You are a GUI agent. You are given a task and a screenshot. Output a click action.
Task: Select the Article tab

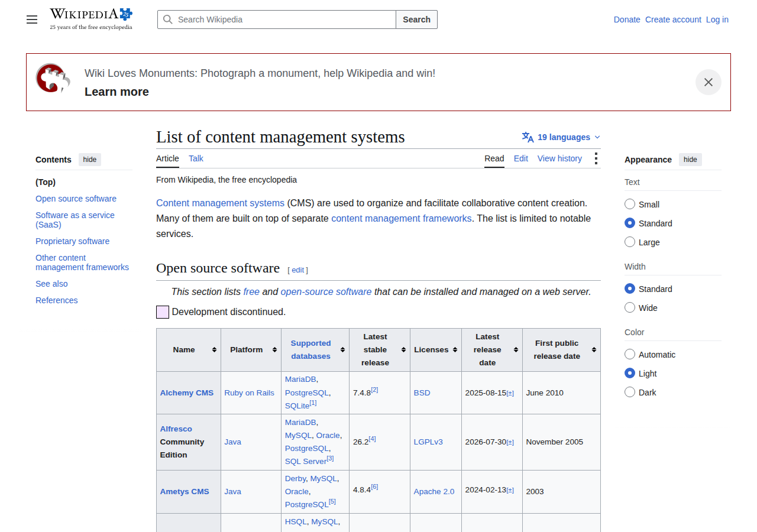(167, 158)
